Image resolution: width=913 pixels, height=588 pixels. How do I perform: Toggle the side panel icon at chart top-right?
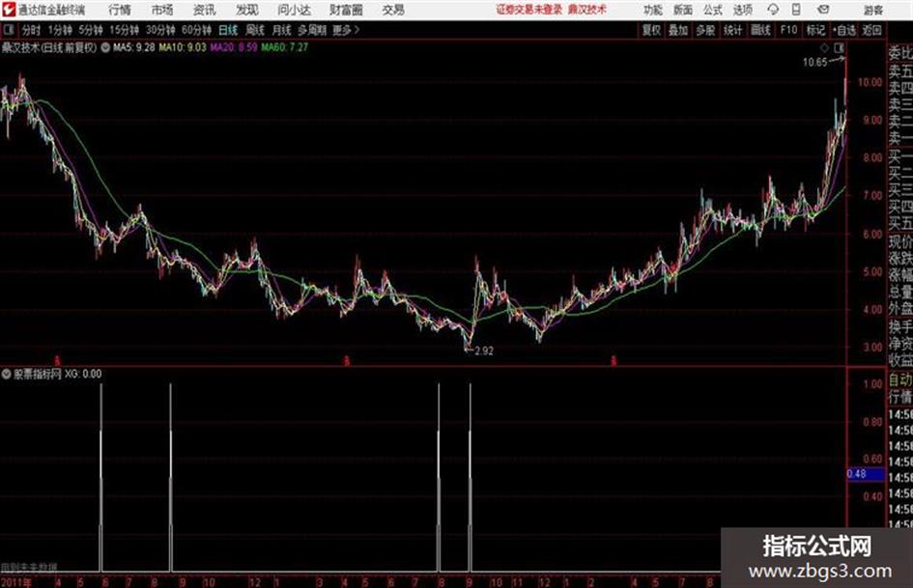point(839,47)
